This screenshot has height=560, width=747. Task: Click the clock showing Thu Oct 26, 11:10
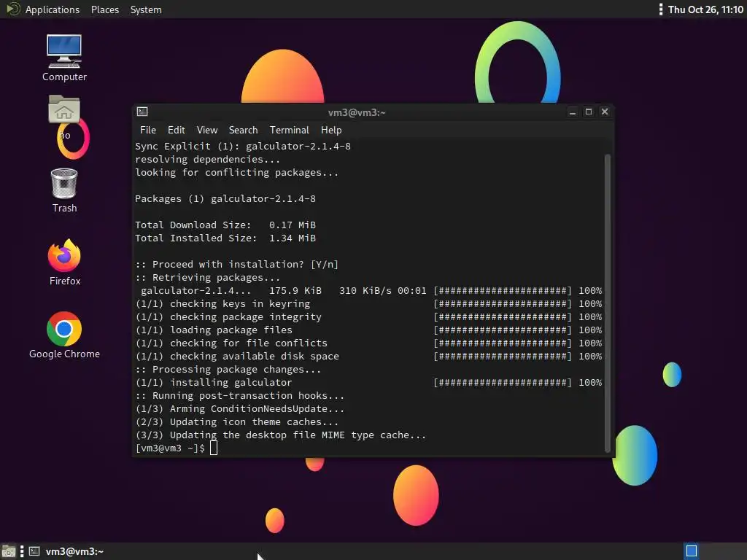[705, 9]
